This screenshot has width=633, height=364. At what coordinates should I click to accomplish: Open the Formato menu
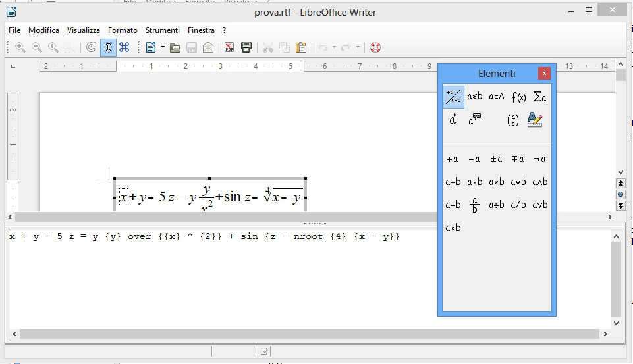point(123,30)
